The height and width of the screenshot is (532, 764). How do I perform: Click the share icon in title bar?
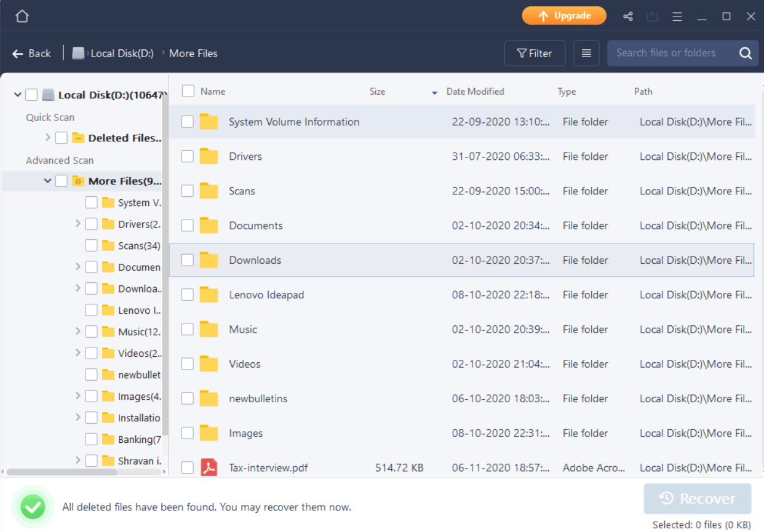point(628,17)
